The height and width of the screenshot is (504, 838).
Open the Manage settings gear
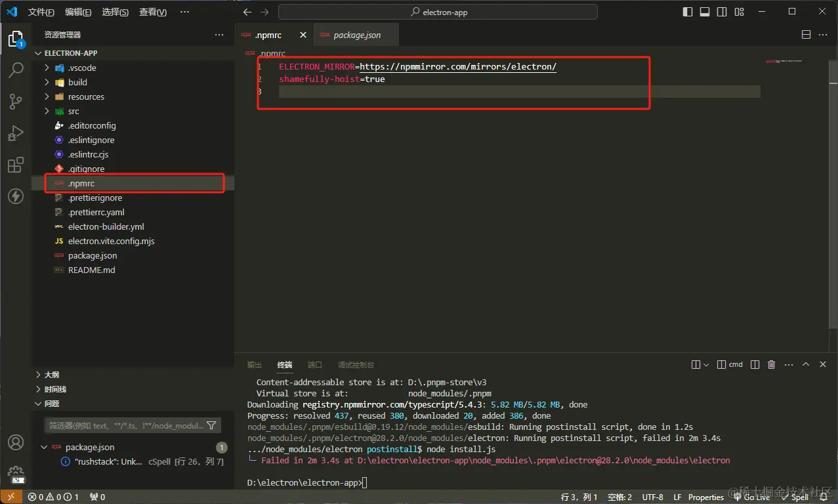click(x=16, y=473)
